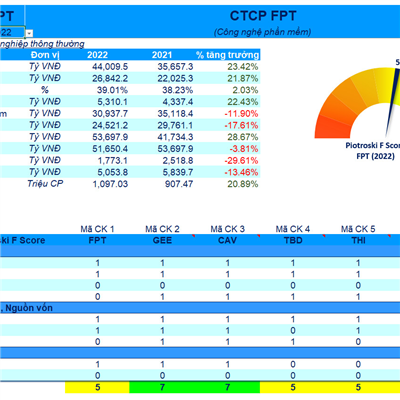Click the Nguồn vốn section header row
The width and height of the screenshot is (400, 400).
[200, 308]
